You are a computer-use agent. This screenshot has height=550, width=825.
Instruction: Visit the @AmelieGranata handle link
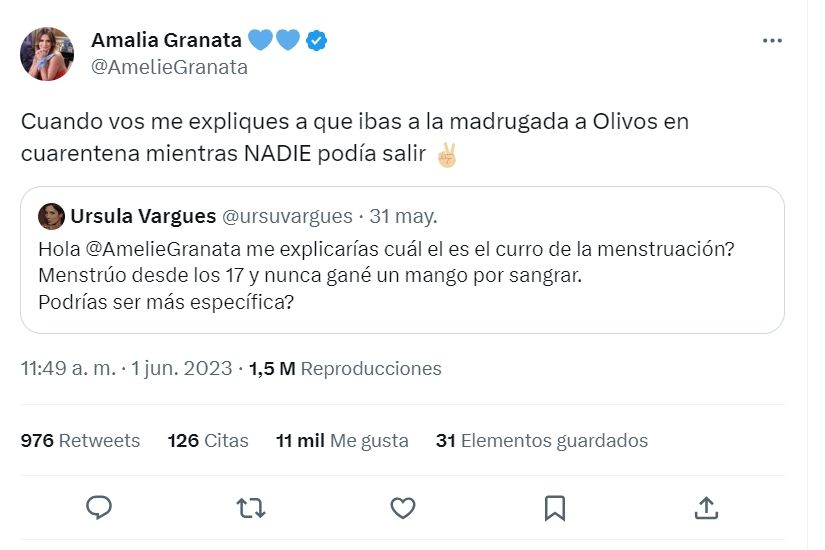[169, 67]
